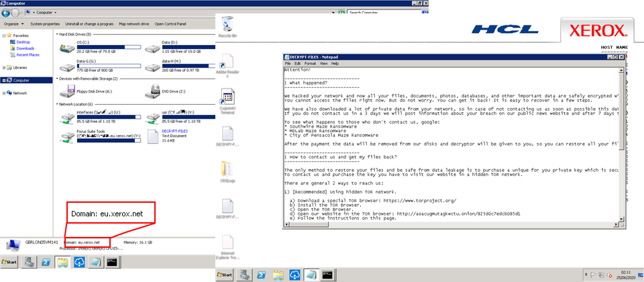644x282 pixels.
Task: Click the HCL logo
Action: [504, 29]
